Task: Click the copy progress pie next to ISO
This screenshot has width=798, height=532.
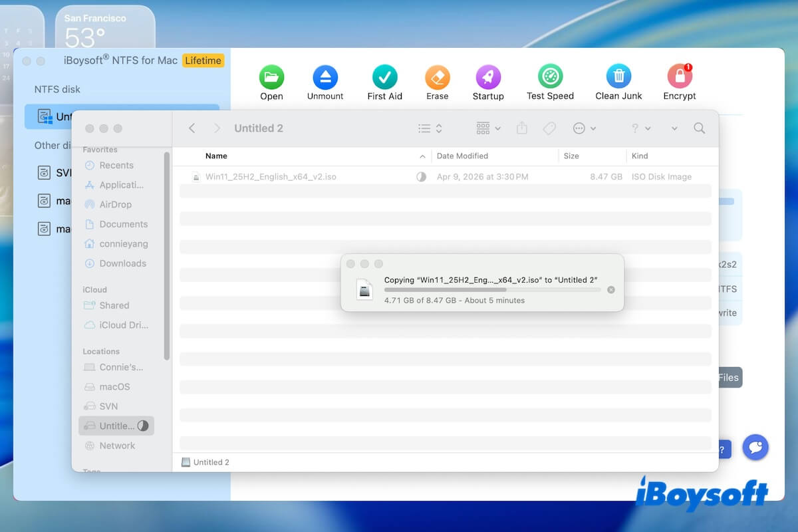Action: coord(421,177)
